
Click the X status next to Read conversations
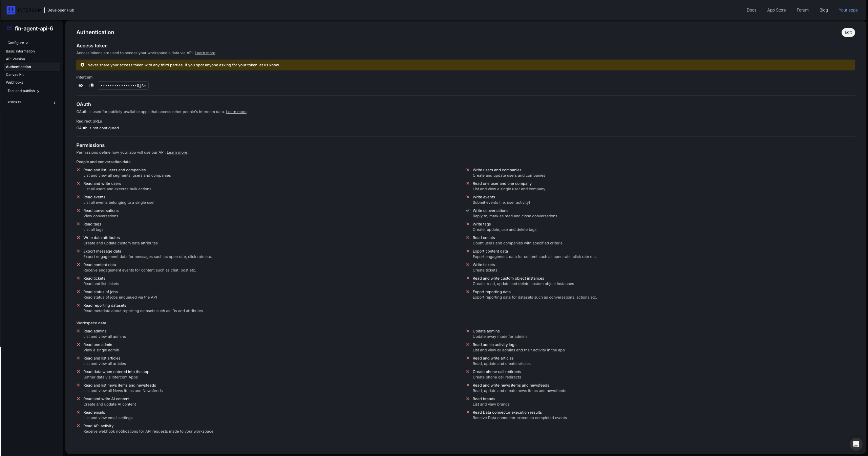pyautogui.click(x=79, y=211)
